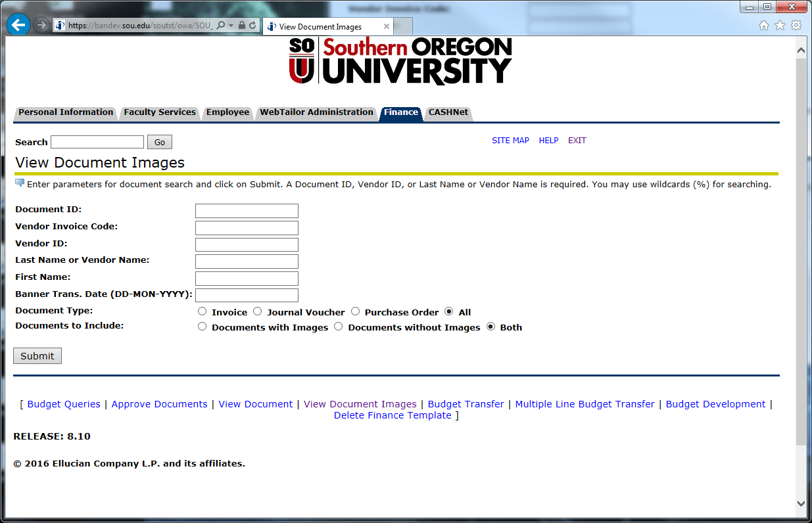Viewport: 812px width, 523px height.
Task: Open the address bar dropdown arrow
Action: click(x=231, y=25)
